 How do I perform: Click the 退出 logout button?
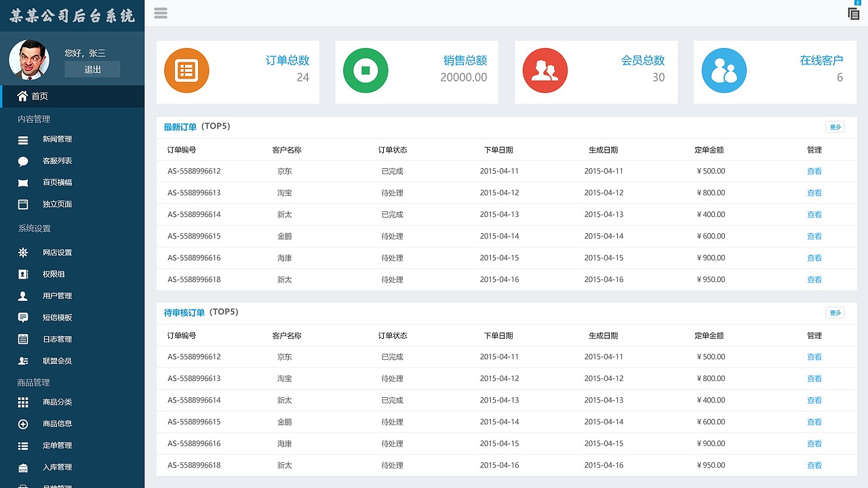pyautogui.click(x=92, y=69)
